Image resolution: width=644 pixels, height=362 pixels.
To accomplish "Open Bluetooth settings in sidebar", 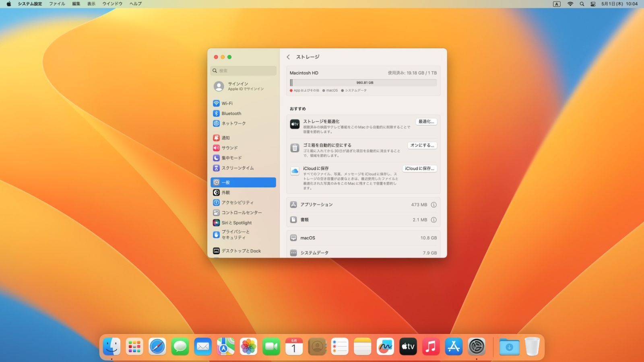I will point(243,113).
